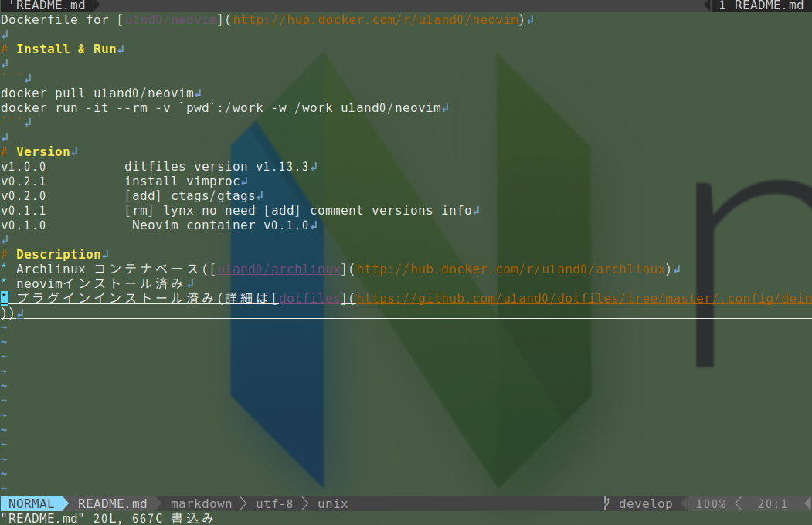
Task: Open the github.com/u1and0/dotfiles URL
Action: pos(583,299)
